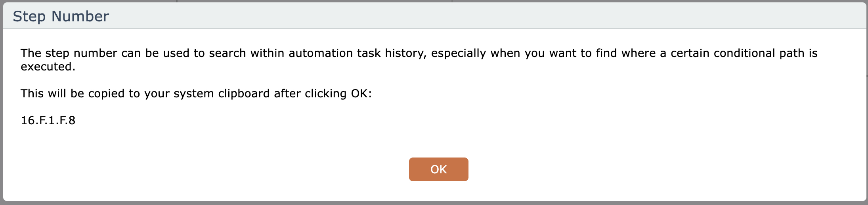Click the word "especially" in the description
The height and width of the screenshot is (205, 868).
click(459, 53)
